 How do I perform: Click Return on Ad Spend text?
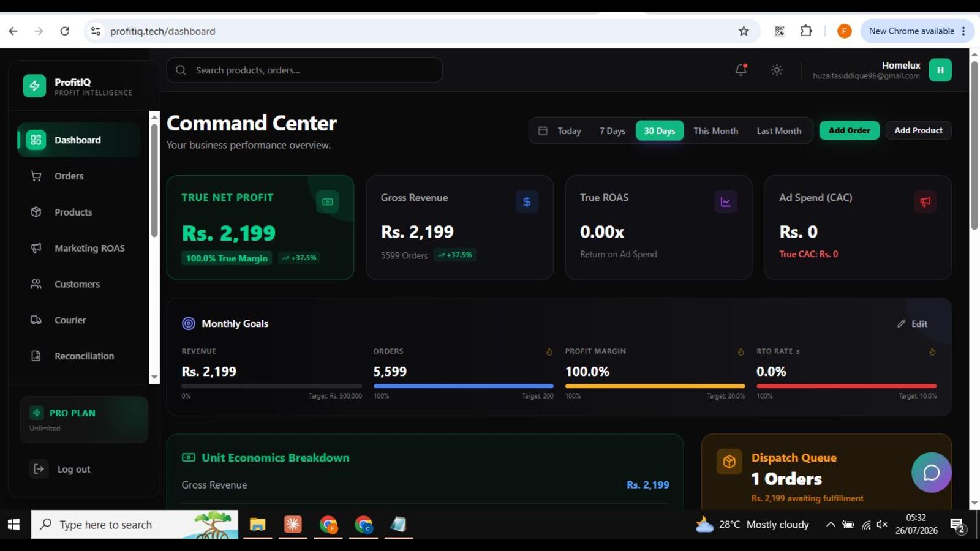click(x=619, y=254)
